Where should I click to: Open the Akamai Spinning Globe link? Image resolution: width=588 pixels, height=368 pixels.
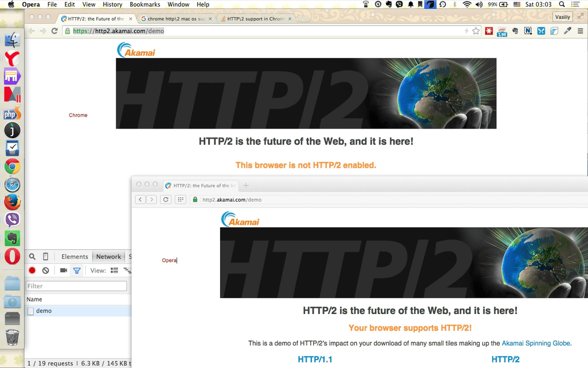click(x=536, y=343)
